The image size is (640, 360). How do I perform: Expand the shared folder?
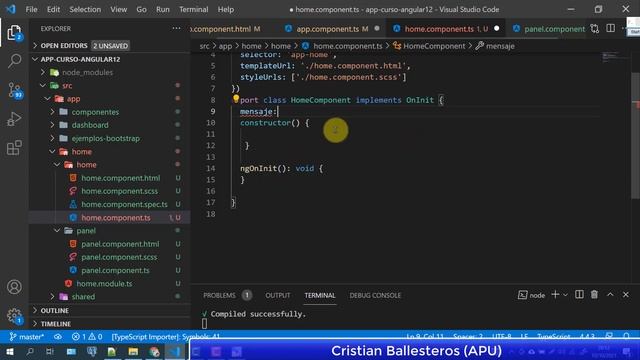[52, 297]
